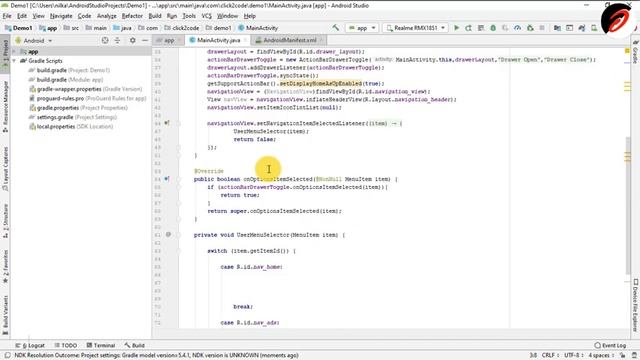Click the Stop square icon in toolbar

click(542, 28)
